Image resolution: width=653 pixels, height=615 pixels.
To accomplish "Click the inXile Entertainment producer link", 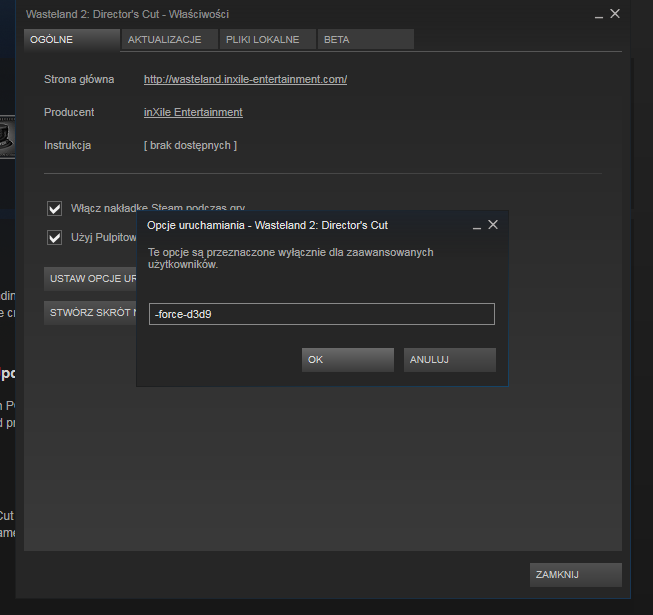I will point(193,112).
